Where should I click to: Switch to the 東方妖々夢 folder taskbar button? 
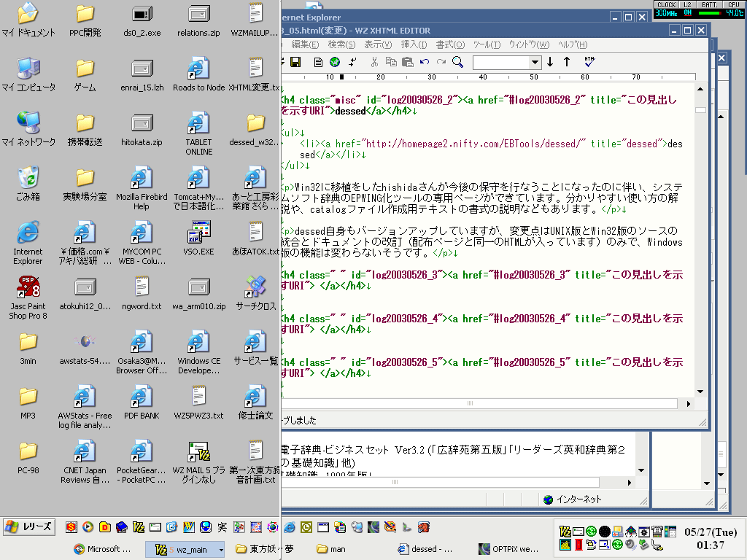265,549
